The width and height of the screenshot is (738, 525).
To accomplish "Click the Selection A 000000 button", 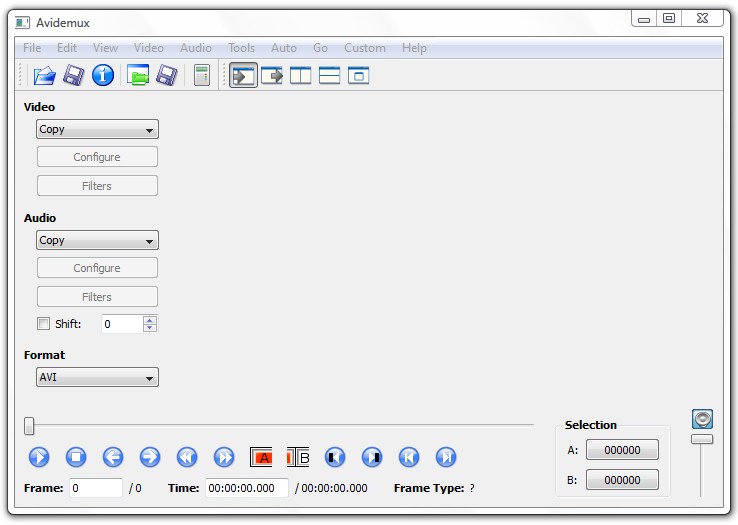I will (x=622, y=450).
